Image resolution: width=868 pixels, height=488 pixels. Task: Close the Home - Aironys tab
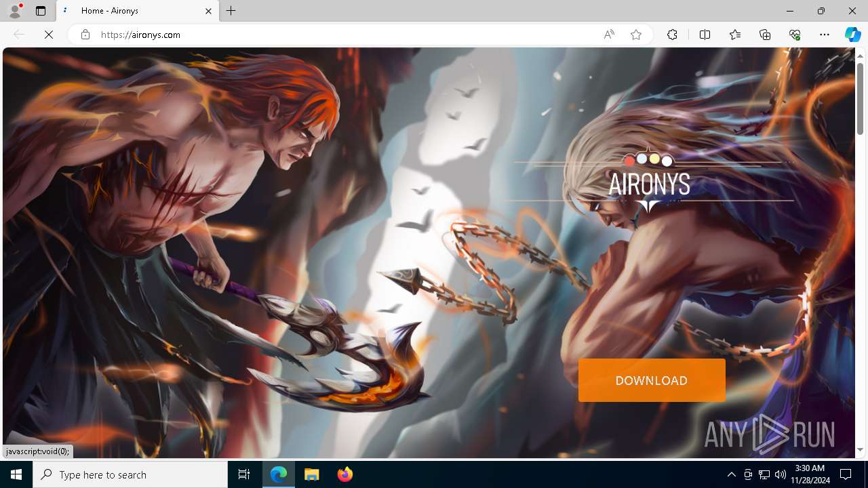click(208, 11)
